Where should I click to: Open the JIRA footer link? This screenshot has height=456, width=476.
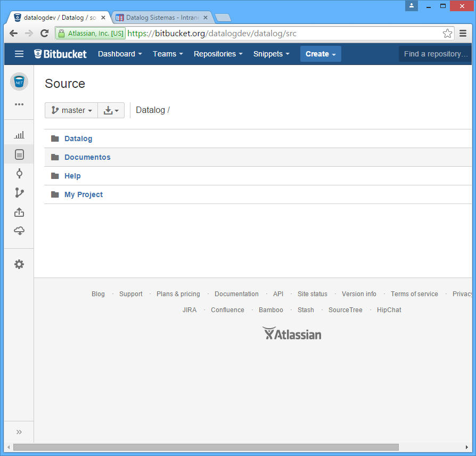point(190,310)
